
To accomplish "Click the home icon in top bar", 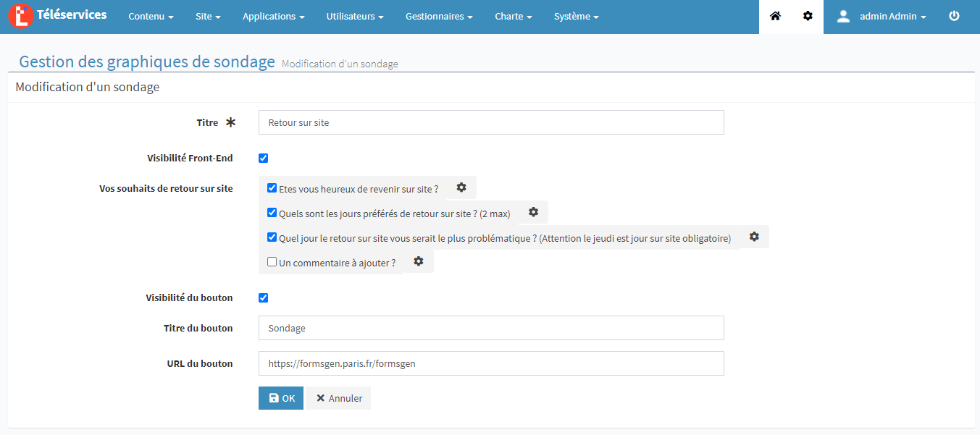I will [775, 16].
